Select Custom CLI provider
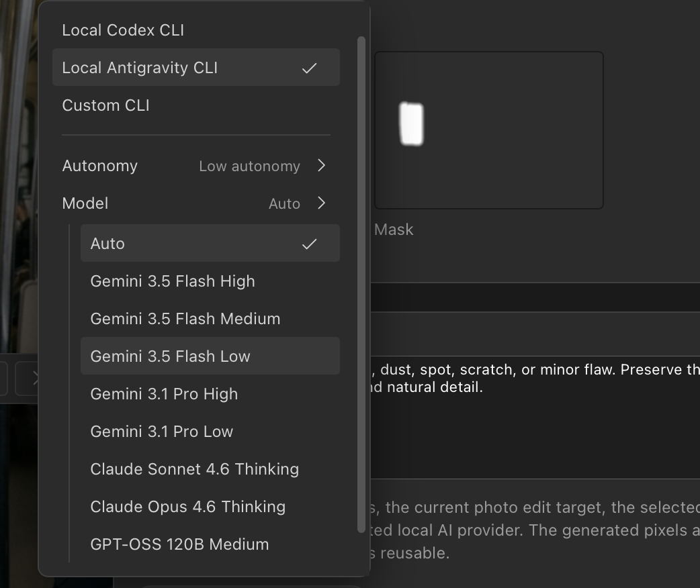700x588 pixels. (x=196, y=105)
